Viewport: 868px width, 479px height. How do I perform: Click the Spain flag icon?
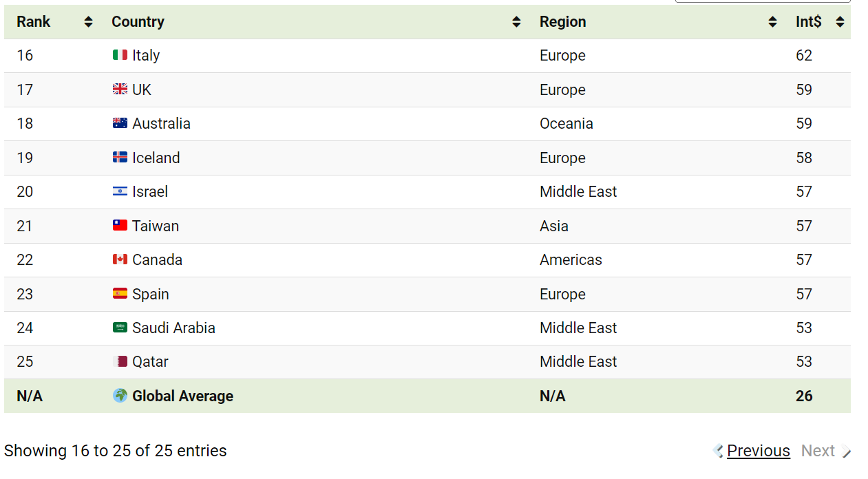(x=120, y=294)
